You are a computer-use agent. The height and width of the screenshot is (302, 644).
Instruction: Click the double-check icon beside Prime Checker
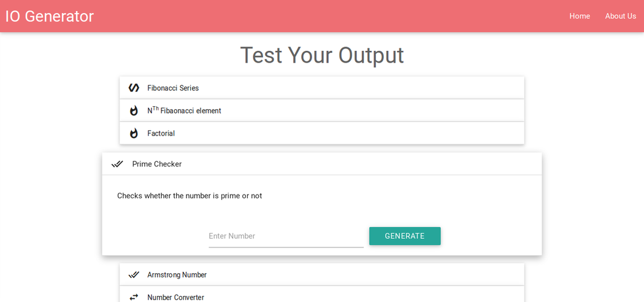pyautogui.click(x=117, y=164)
